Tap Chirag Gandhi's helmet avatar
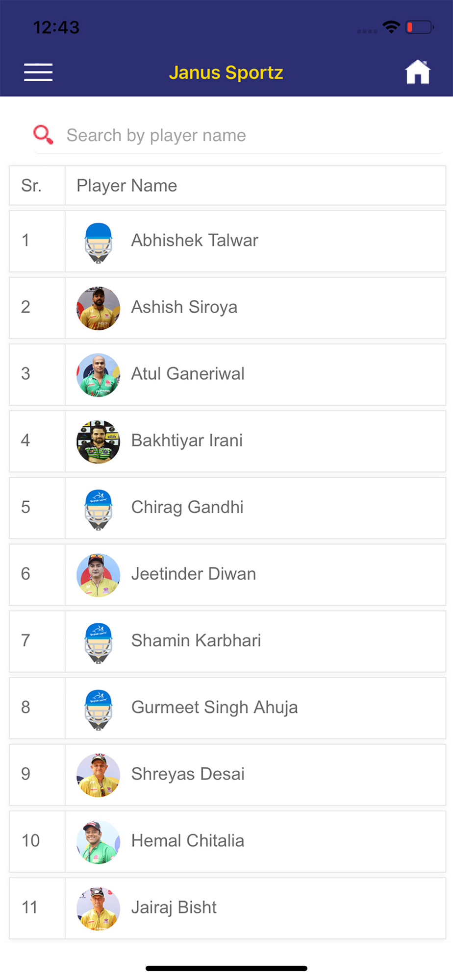This screenshot has height=980, width=453. pos(99,509)
